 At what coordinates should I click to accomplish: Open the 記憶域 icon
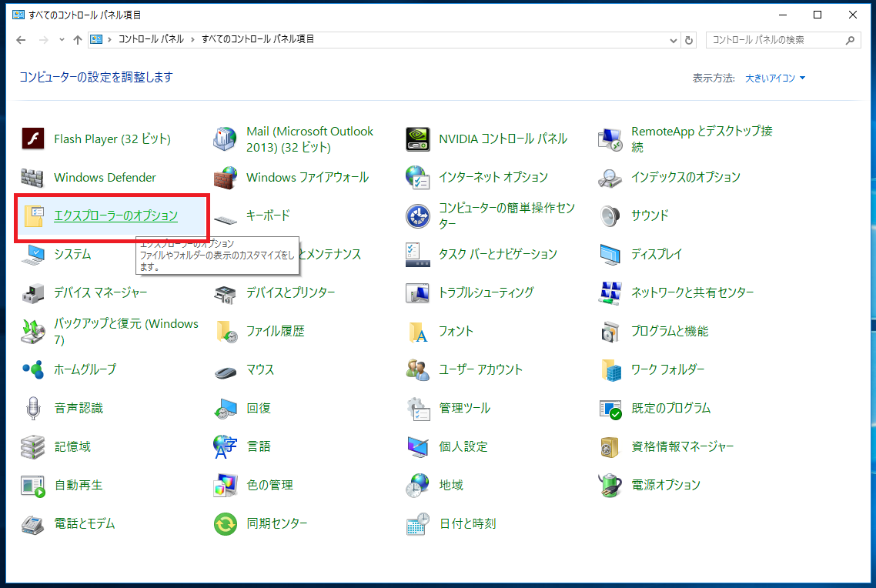(x=32, y=446)
